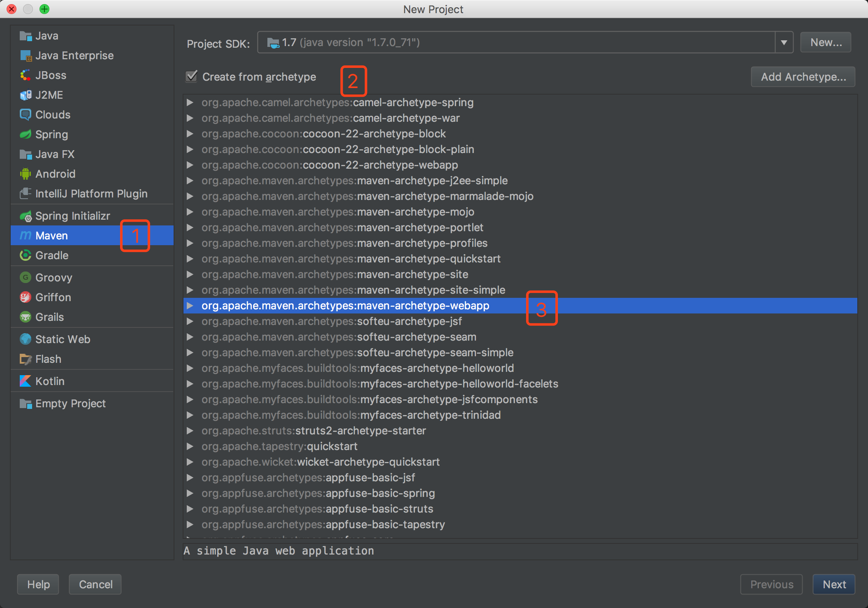Select the Griffon icon
The image size is (868, 608).
(26, 297)
